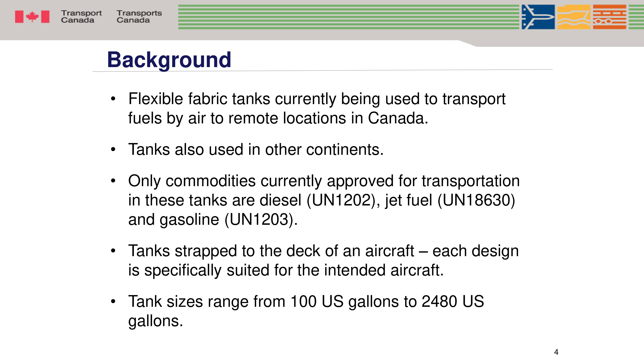Select the bullet before Tanks also used
The image size is (644, 362).
[113, 150]
